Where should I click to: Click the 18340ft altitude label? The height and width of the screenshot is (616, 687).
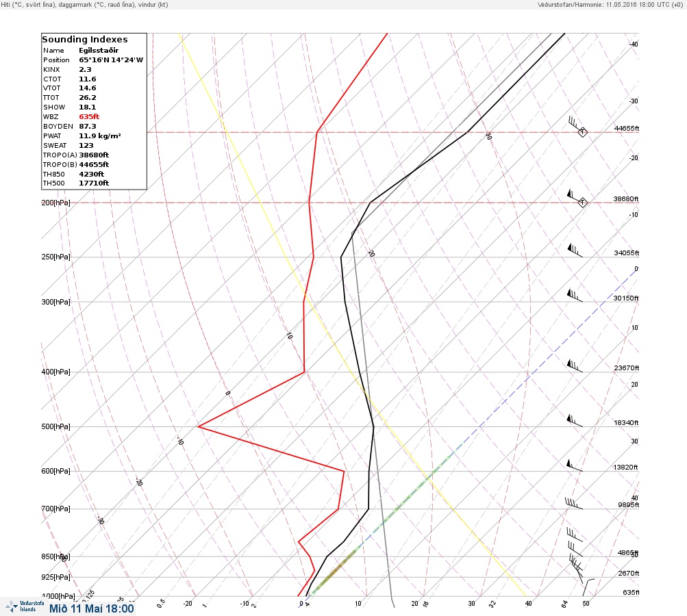(x=626, y=423)
